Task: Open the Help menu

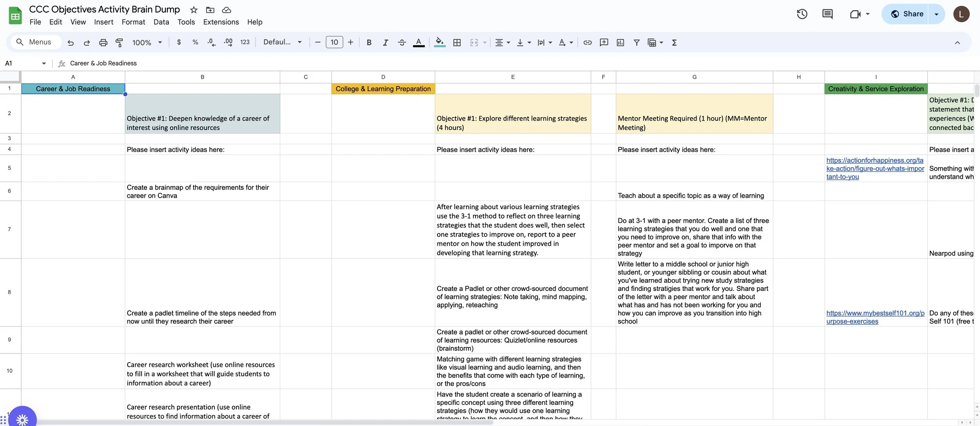Action: coord(255,22)
